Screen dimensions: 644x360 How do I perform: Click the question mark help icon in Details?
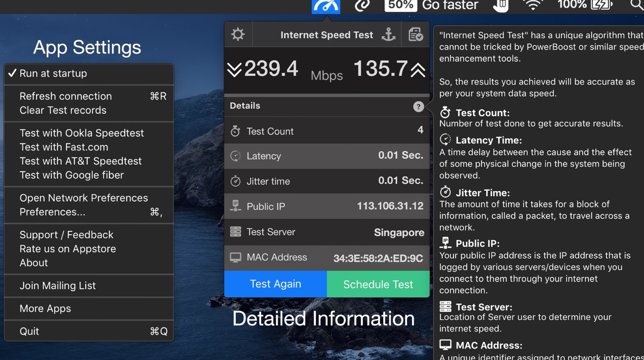click(x=418, y=107)
